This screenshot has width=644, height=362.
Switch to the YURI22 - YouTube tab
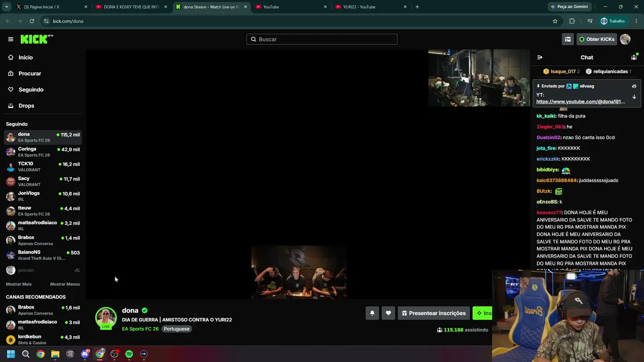point(371,7)
